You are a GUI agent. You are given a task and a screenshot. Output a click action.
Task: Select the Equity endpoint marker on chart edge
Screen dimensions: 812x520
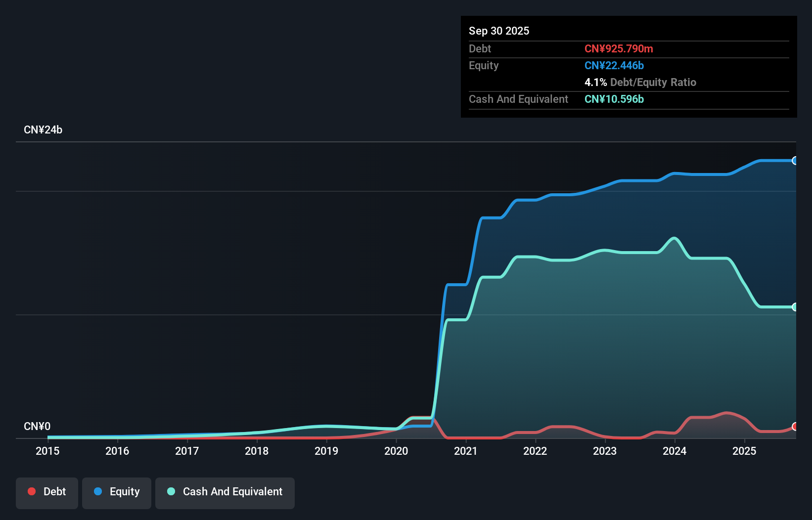pos(794,161)
